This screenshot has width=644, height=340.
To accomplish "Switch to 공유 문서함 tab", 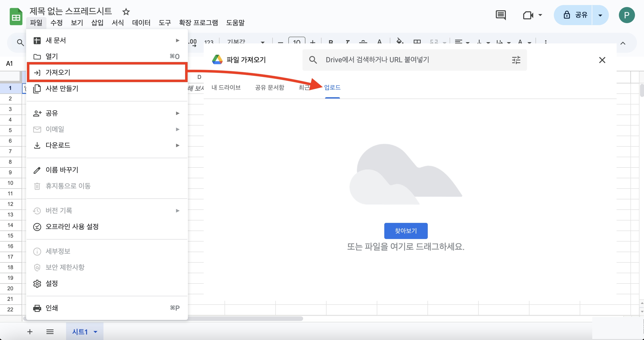I will (x=270, y=87).
